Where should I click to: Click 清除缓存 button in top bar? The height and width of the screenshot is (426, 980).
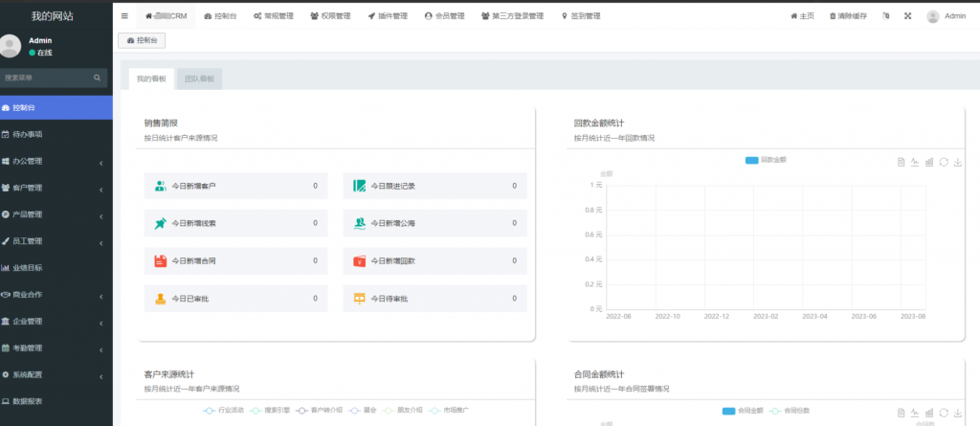pos(852,16)
